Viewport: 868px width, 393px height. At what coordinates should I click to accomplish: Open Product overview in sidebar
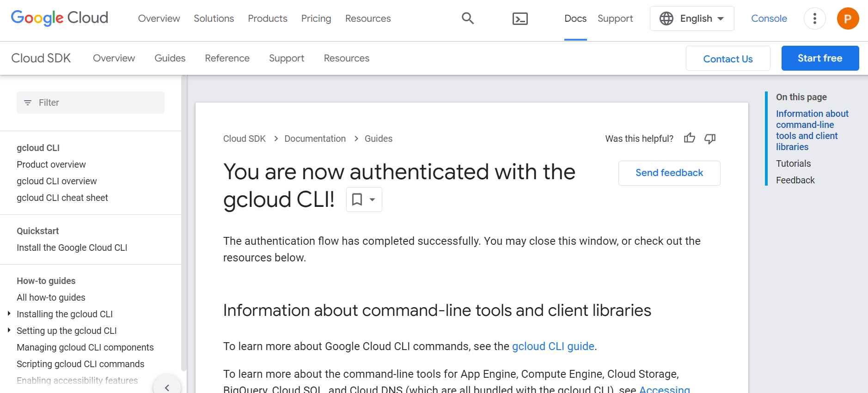coord(51,164)
